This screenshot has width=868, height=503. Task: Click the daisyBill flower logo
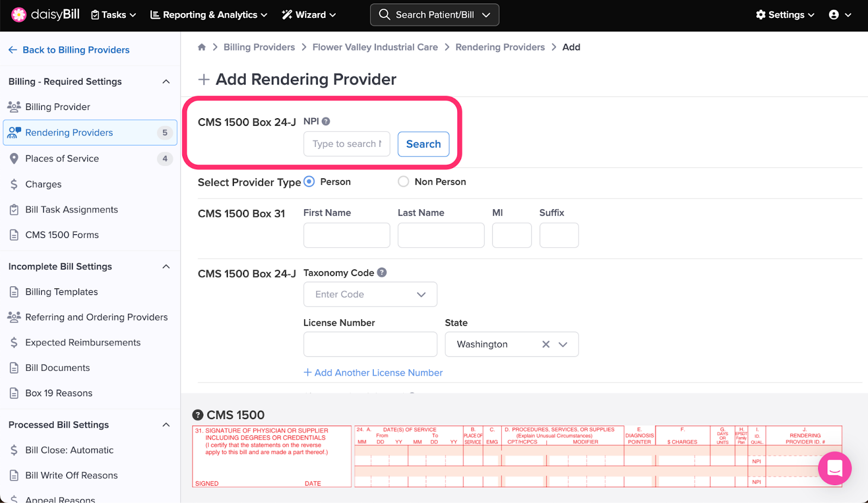coord(19,15)
